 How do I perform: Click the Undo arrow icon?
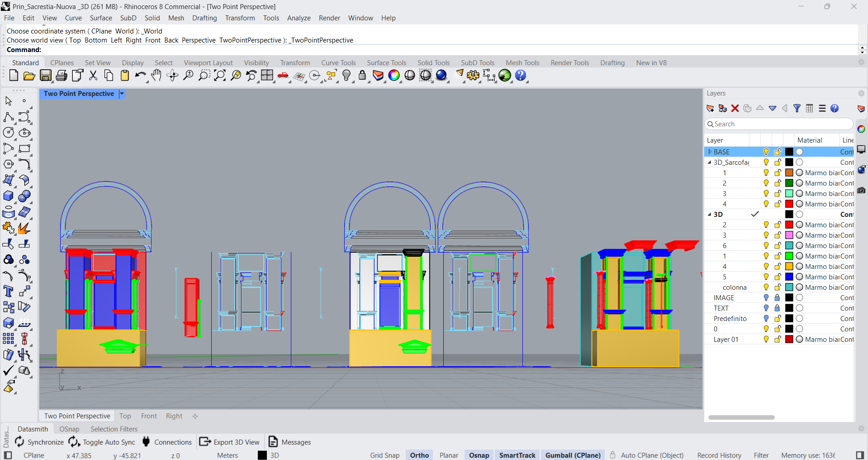point(140,76)
